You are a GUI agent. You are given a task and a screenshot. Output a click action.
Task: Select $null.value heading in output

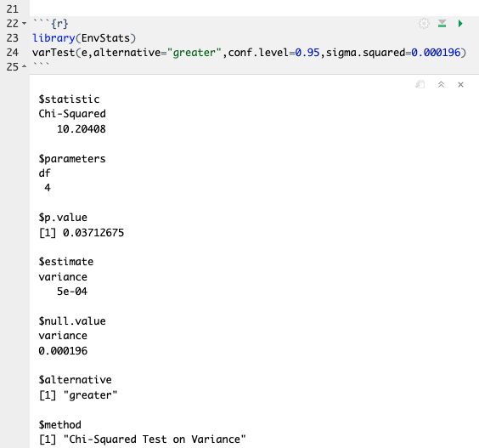pos(72,321)
